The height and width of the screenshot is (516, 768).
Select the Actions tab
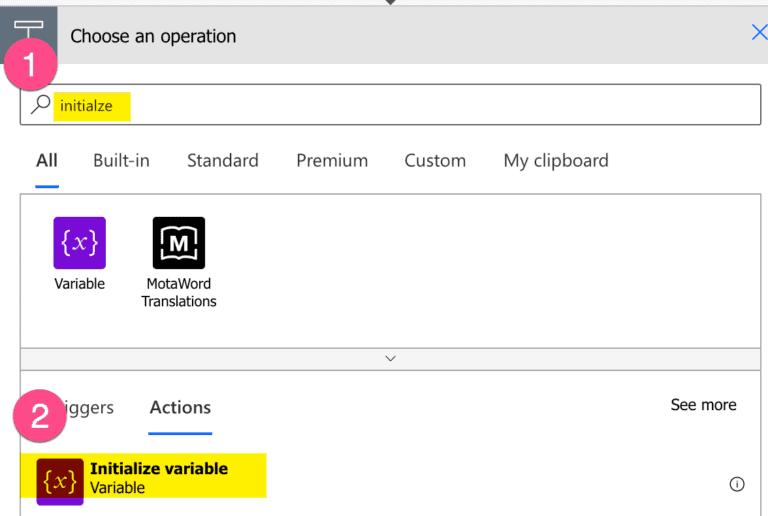(x=180, y=408)
